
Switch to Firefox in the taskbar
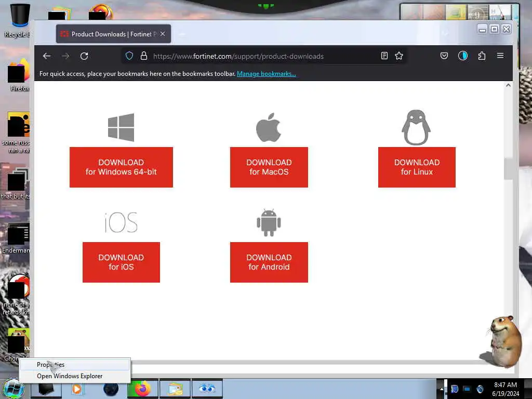click(142, 389)
